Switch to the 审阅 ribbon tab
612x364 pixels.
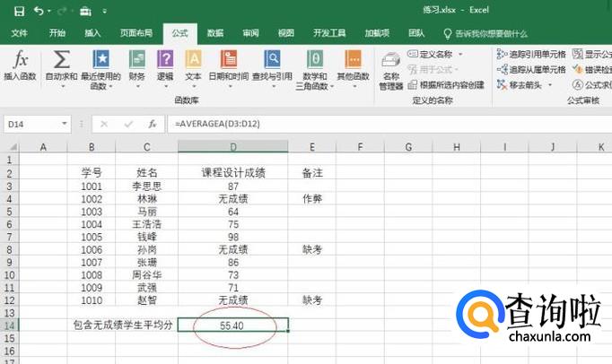tap(250, 33)
